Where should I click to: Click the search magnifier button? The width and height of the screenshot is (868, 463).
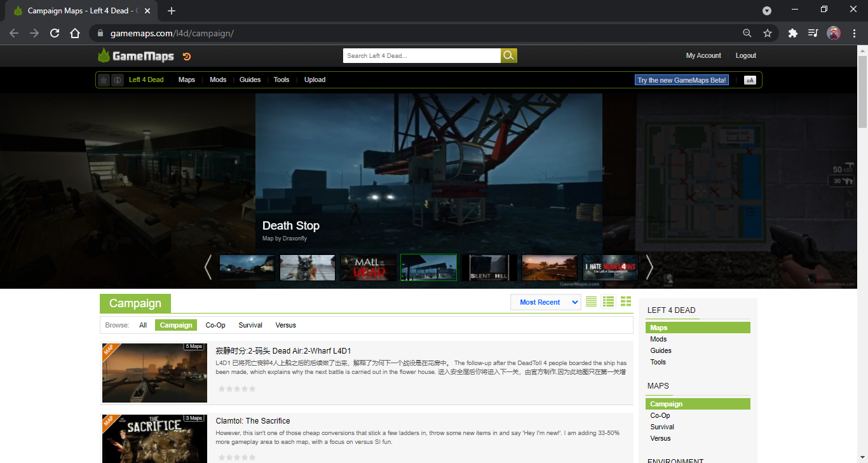(508, 55)
